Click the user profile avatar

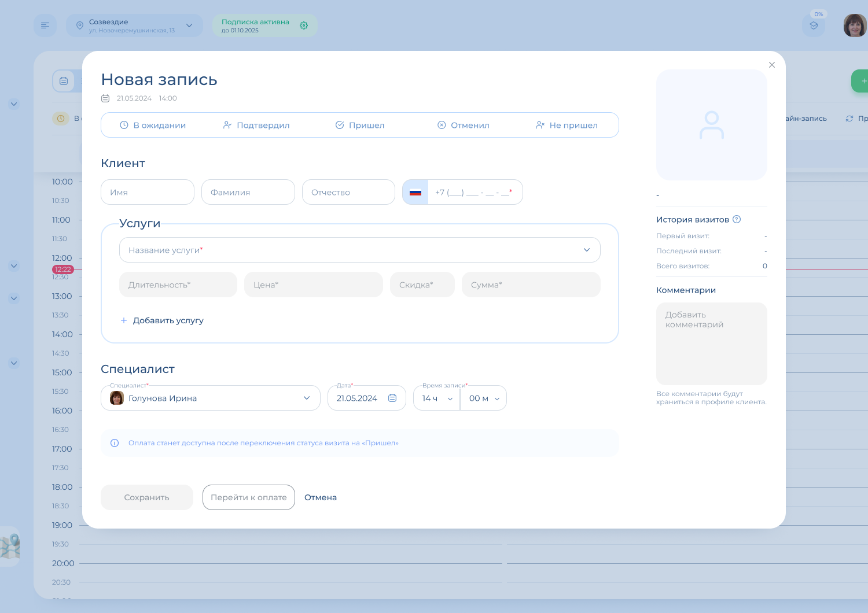click(855, 25)
